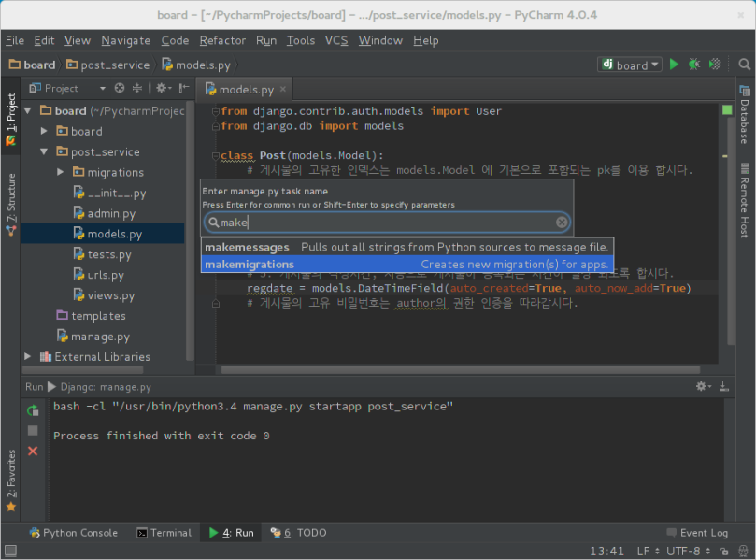This screenshot has height=560, width=756.
Task: Fold the Post class definition
Action: click(216, 156)
